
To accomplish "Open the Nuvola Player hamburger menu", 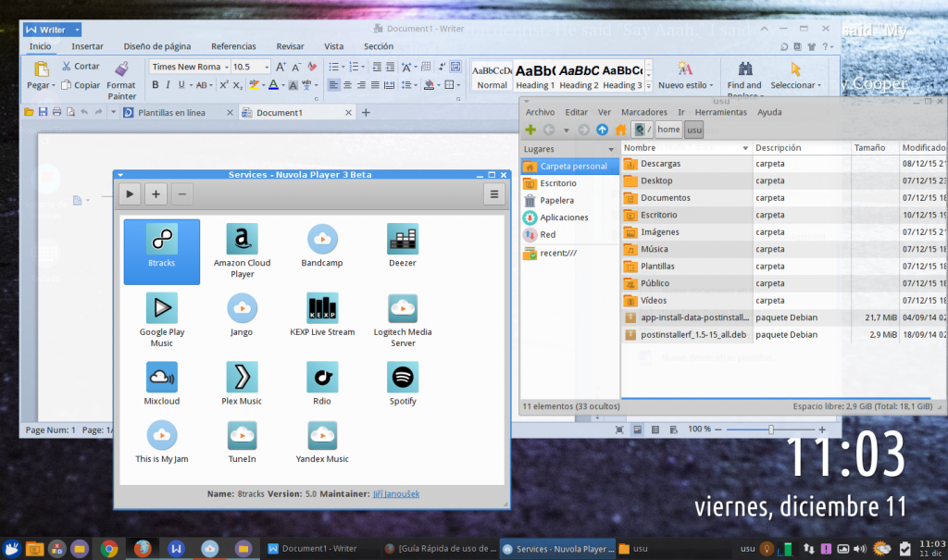I will 494,194.
